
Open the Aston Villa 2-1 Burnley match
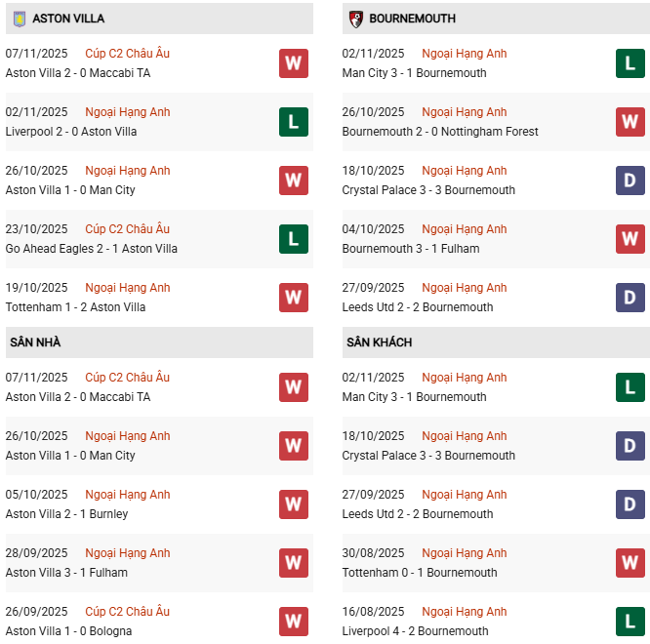tap(66, 514)
